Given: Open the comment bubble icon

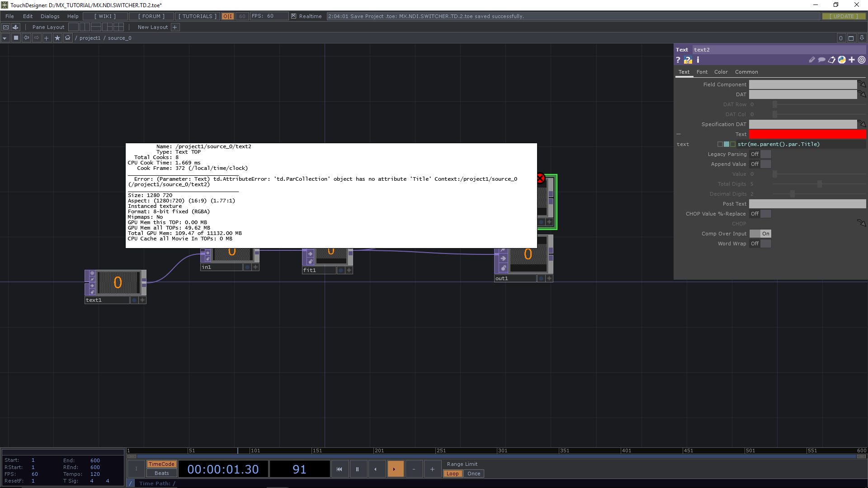Looking at the screenshot, I should [x=822, y=60].
